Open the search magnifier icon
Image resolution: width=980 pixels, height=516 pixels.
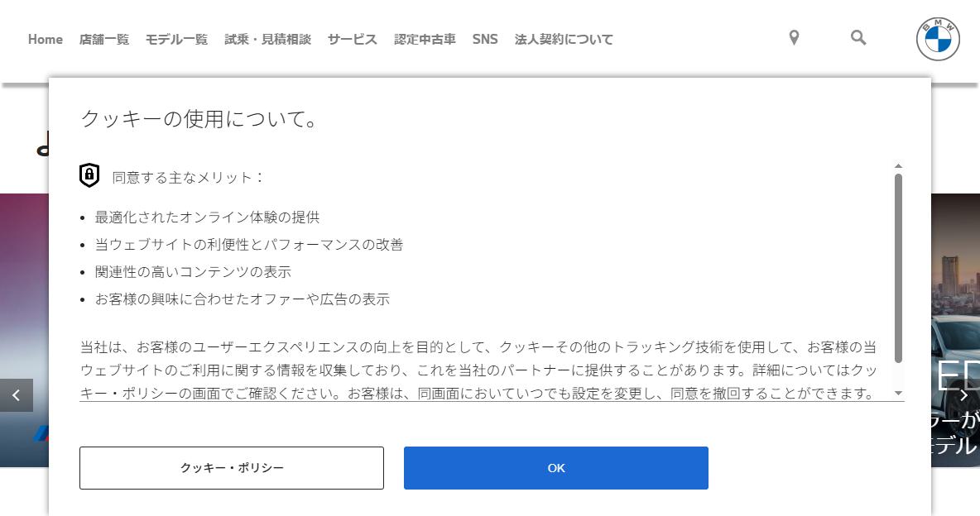tap(858, 37)
